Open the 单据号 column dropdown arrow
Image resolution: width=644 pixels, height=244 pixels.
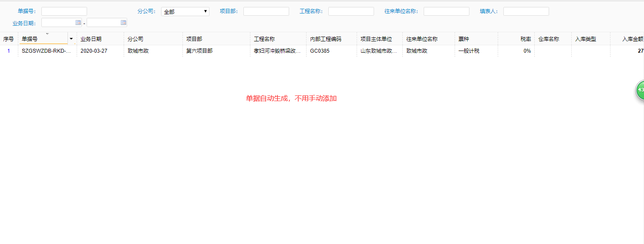pyautogui.click(x=71, y=39)
